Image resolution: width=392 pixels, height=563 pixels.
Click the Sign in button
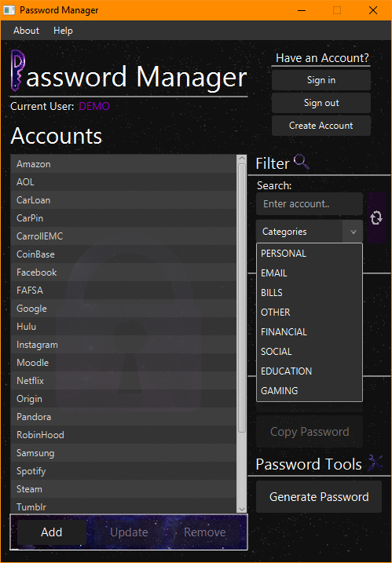[321, 80]
